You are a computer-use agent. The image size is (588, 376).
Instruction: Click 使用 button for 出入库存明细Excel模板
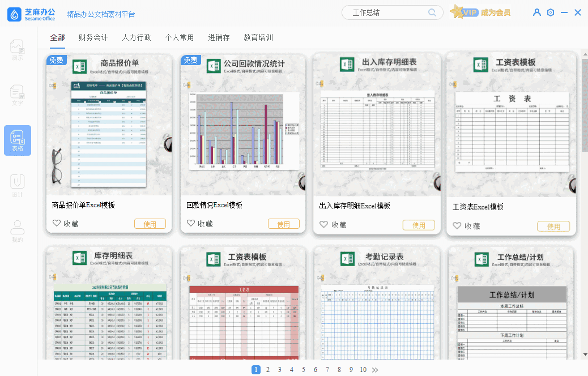(419, 225)
